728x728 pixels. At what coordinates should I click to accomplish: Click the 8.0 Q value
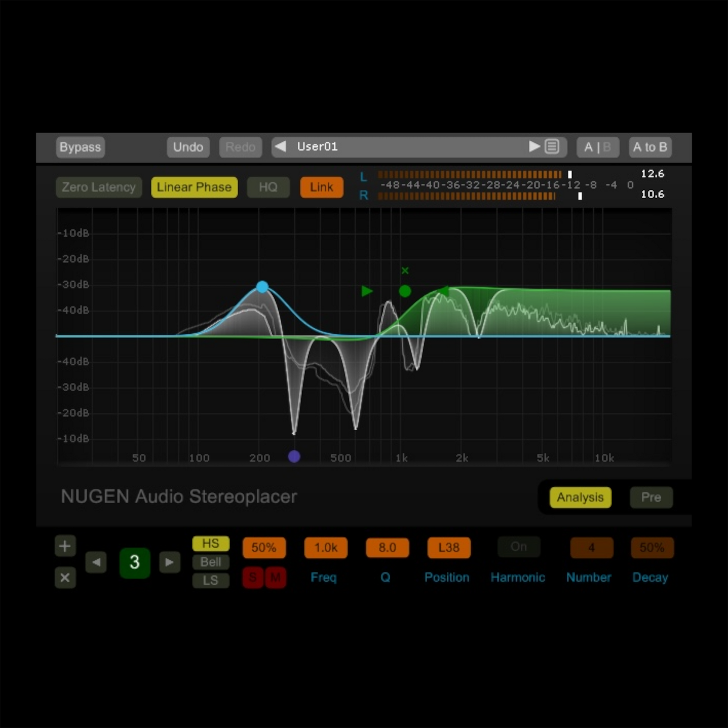click(x=387, y=548)
